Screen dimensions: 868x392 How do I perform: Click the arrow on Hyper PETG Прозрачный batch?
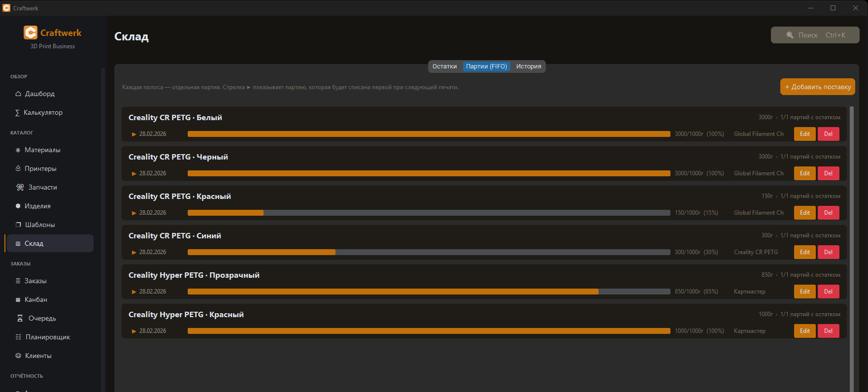click(134, 292)
